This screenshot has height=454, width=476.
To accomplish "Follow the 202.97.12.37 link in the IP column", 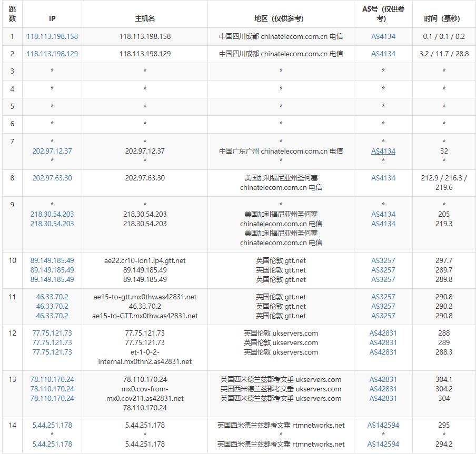I will point(52,151).
